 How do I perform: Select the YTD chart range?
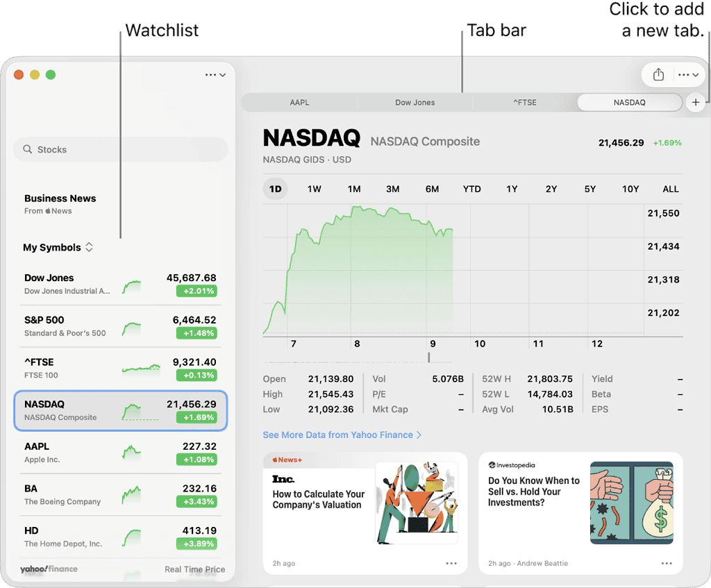472,189
